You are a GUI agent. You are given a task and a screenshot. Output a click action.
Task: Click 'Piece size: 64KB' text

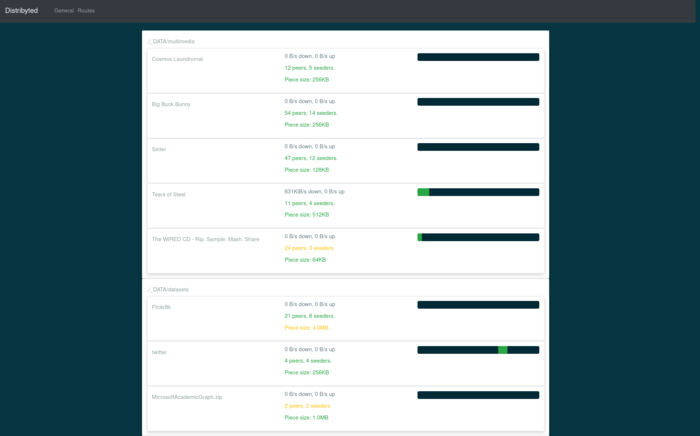coord(305,260)
